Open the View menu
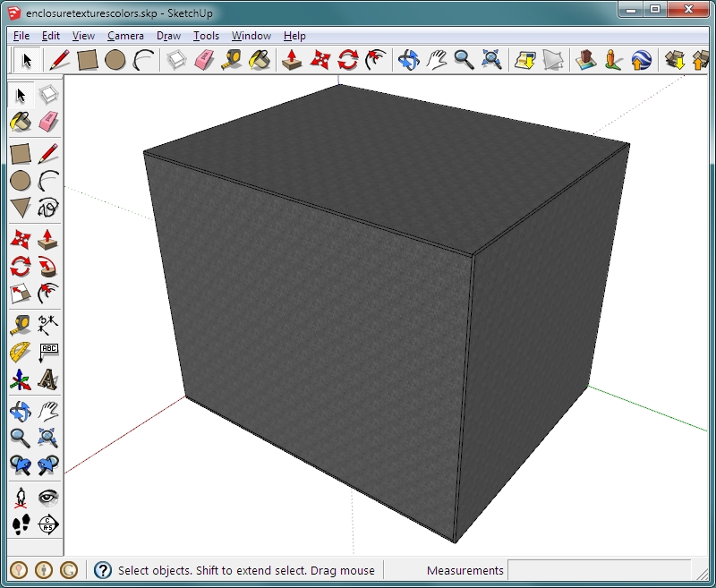The image size is (716, 588). pos(83,36)
